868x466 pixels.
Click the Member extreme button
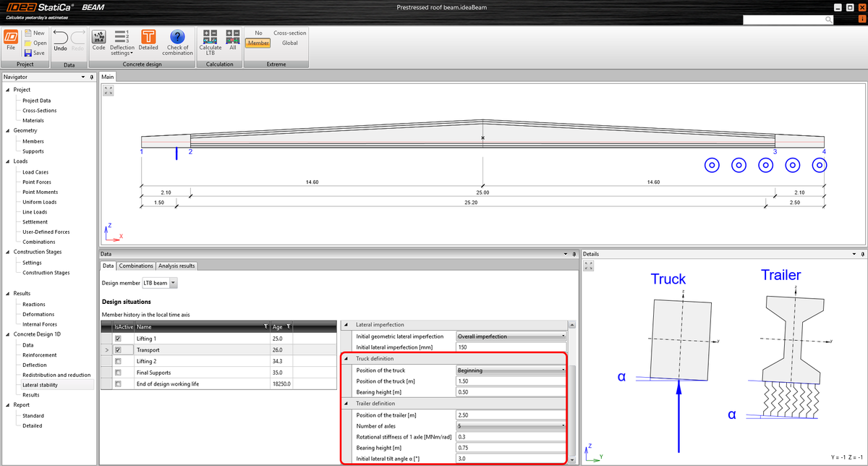258,43
